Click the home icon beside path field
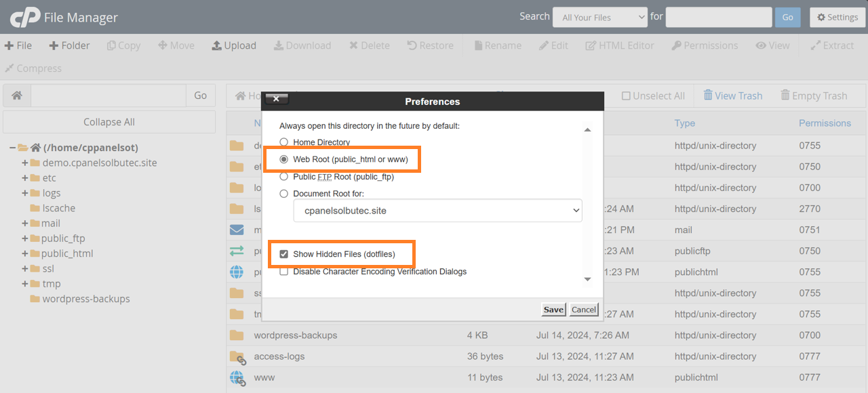Image resolution: width=868 pixels, height=393 pixels. (x=17, y=96)
